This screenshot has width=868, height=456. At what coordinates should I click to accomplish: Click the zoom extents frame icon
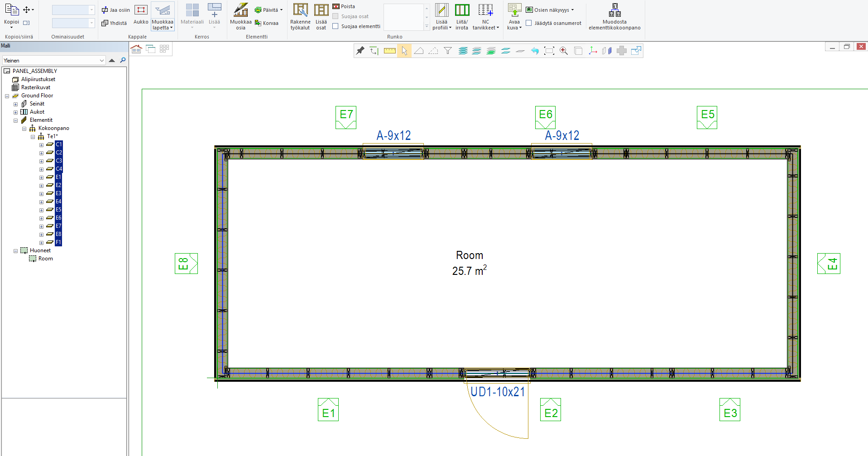[x=549, y=51]
